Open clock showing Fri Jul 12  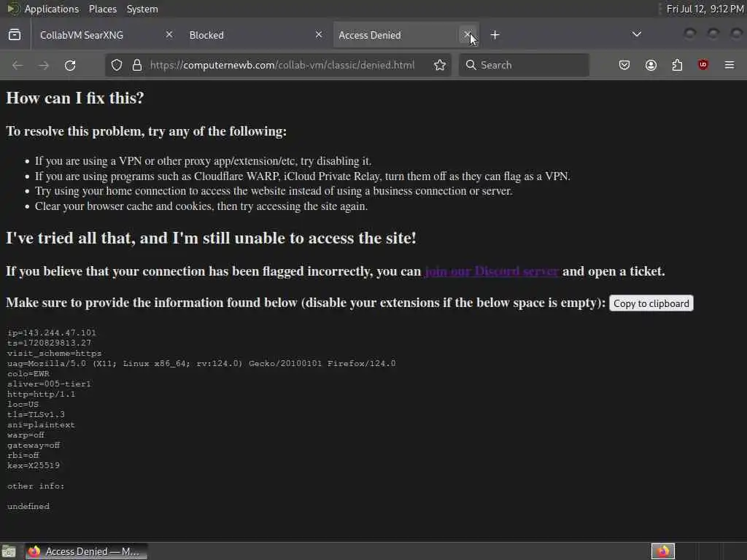click(705, 9)
